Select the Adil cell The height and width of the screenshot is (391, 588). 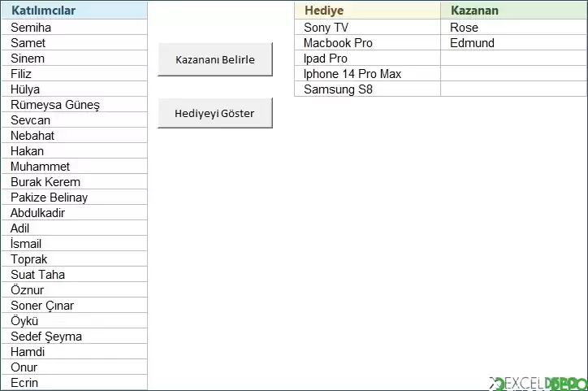click(x=74, y=228)
